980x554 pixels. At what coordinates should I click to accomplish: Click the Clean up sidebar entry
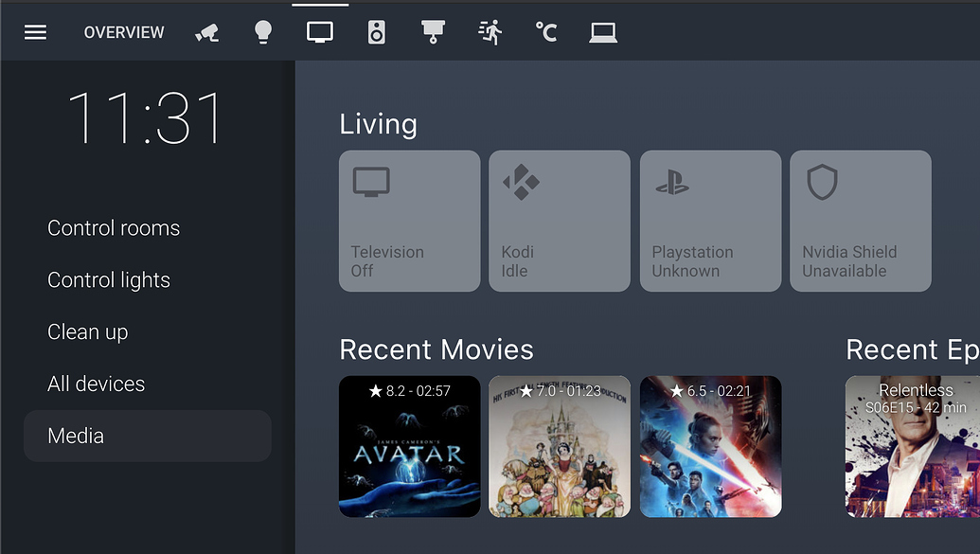(87, 331)
